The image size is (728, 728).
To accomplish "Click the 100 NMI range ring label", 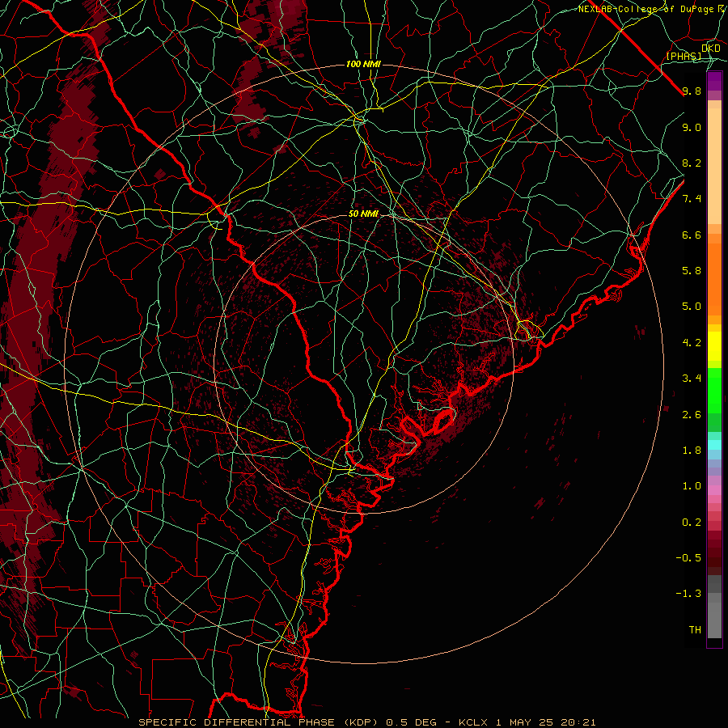I will coord(363,64).
